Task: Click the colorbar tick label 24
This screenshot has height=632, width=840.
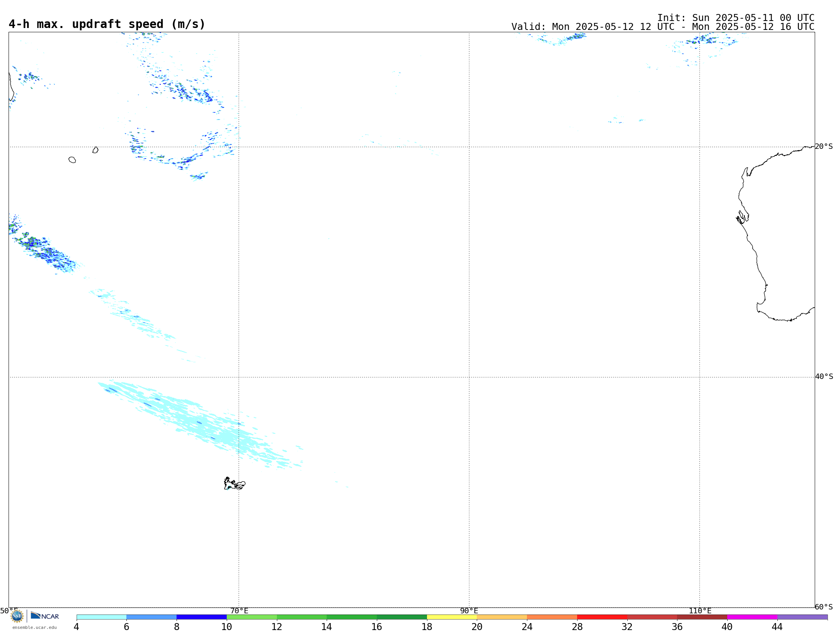Action: [x=527, y=627]
